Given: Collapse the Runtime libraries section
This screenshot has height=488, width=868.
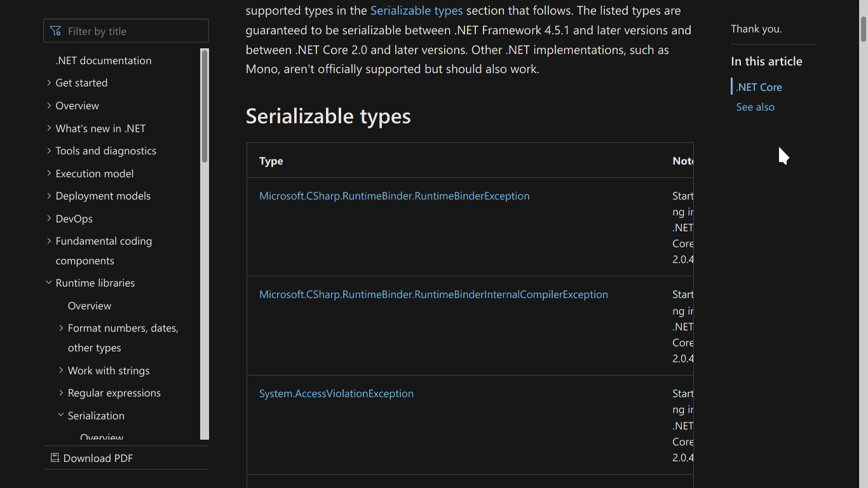Looking at the screenshot, I should tap(49, 283).
